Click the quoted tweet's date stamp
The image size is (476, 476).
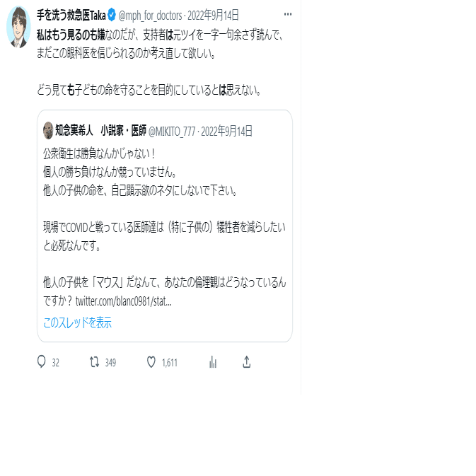pyautogui.click(x=226, y=131)
